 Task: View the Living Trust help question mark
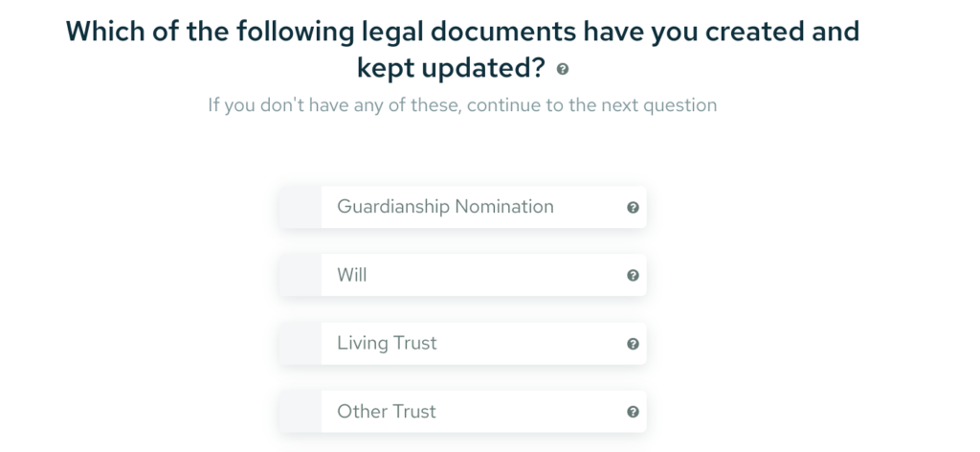click(633, 344)
